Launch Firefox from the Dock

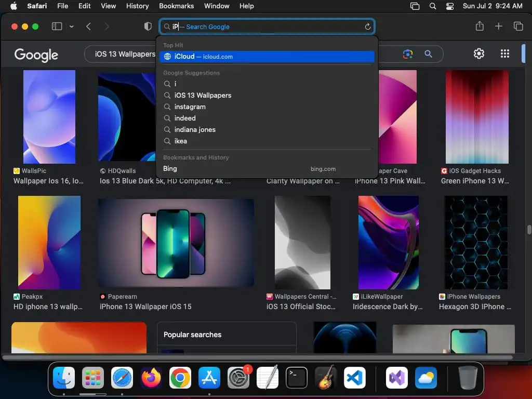click(151, 378)
